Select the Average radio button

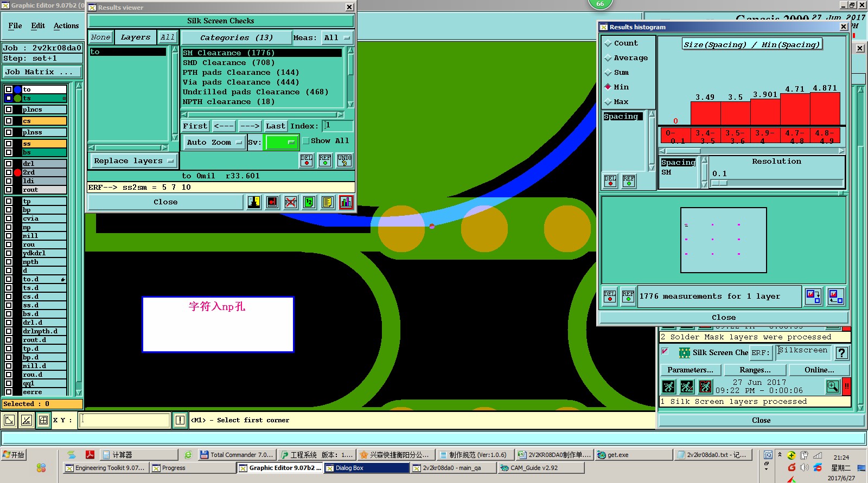pyautogui.click(x=608, y=58)
